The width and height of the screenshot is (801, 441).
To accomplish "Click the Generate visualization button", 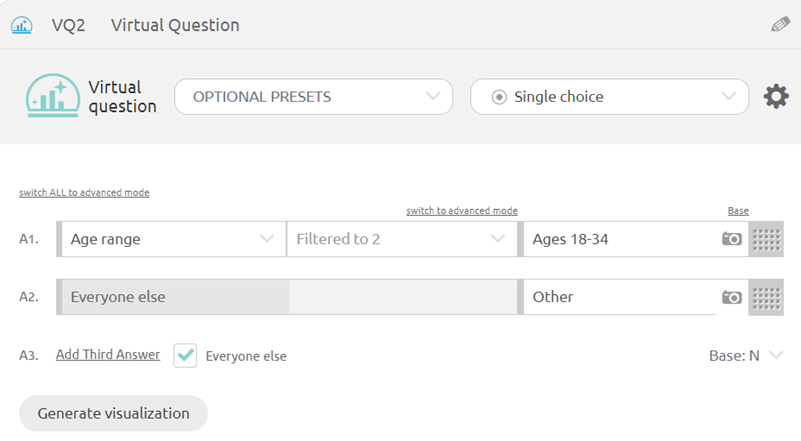I will coord(113,413).
